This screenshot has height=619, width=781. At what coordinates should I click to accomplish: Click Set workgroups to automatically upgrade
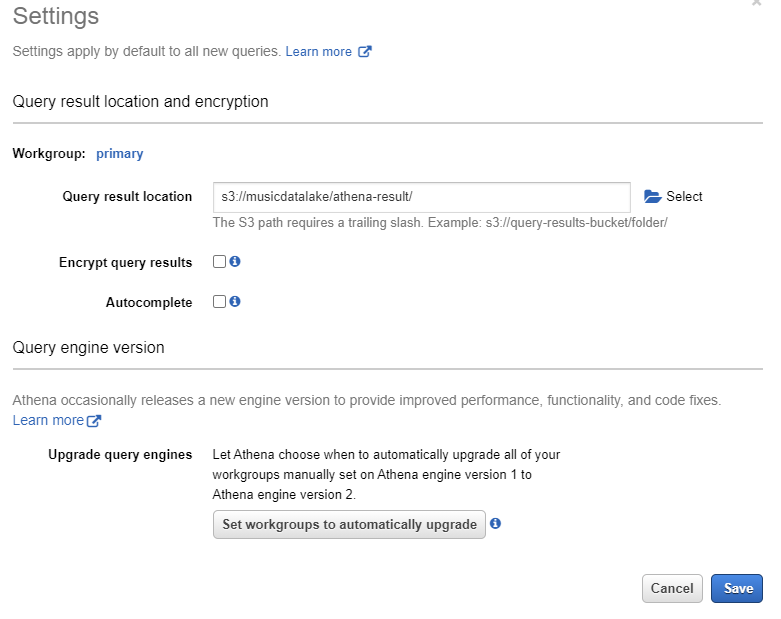[349, 524]
